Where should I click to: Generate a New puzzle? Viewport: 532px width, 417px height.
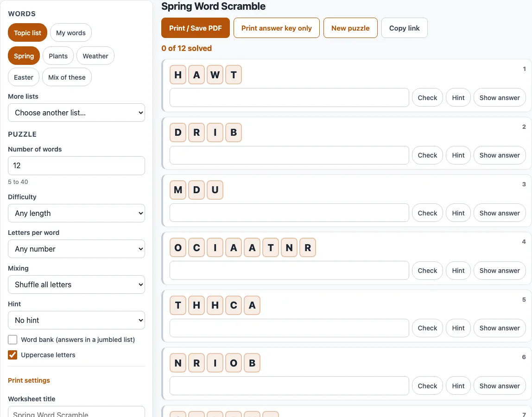[x=350, y=28]
